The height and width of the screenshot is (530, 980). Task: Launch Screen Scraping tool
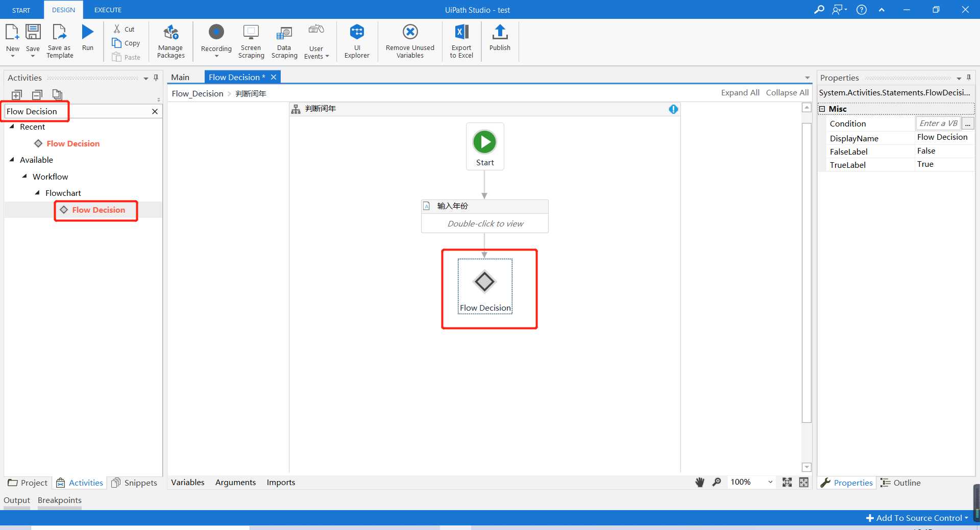pos(251,42)
